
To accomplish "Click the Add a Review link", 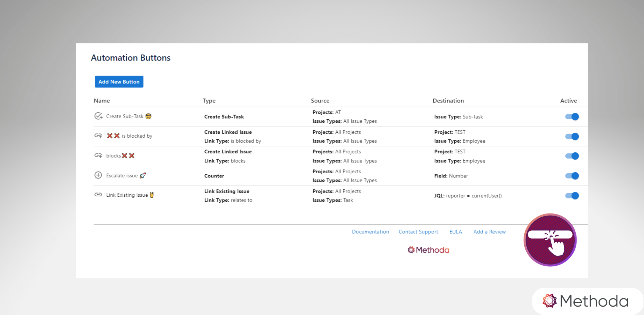I will coord(489,232).
